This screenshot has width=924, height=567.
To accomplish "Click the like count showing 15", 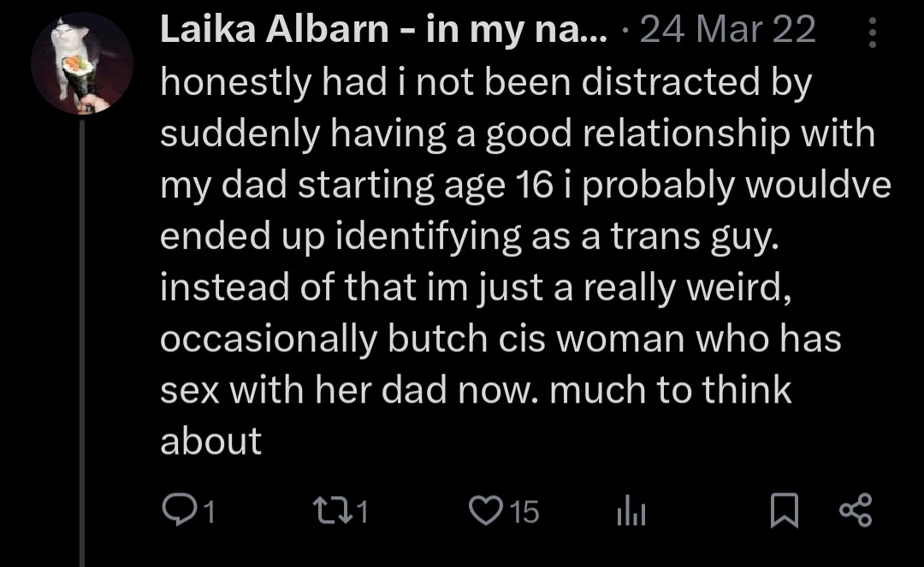I will [x=523, y=511].
